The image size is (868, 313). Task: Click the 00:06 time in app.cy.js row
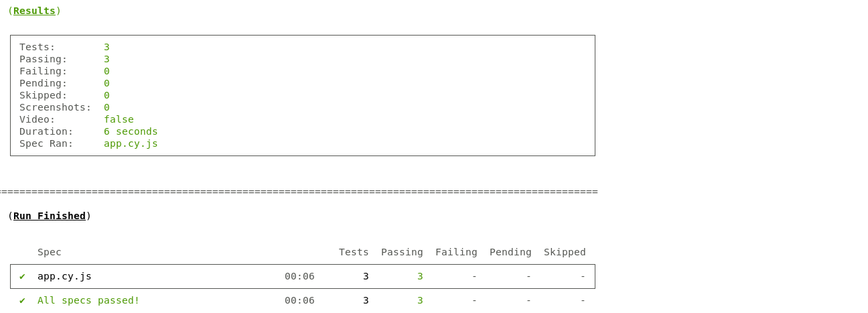point(299,276)
